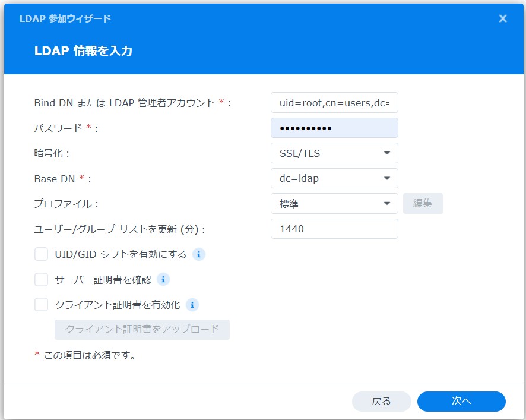Click the 編集 button next to プロファイル

(423, 204)
